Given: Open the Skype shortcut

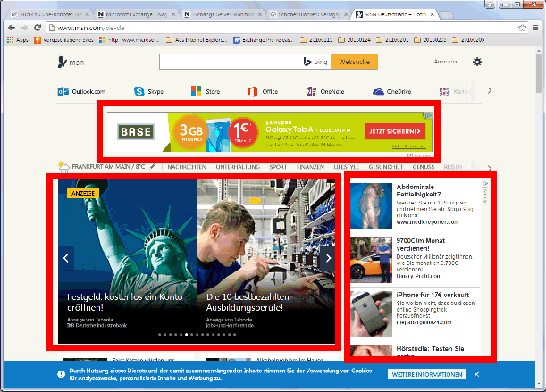Looking at the screenshot, I should pos(148,91).
